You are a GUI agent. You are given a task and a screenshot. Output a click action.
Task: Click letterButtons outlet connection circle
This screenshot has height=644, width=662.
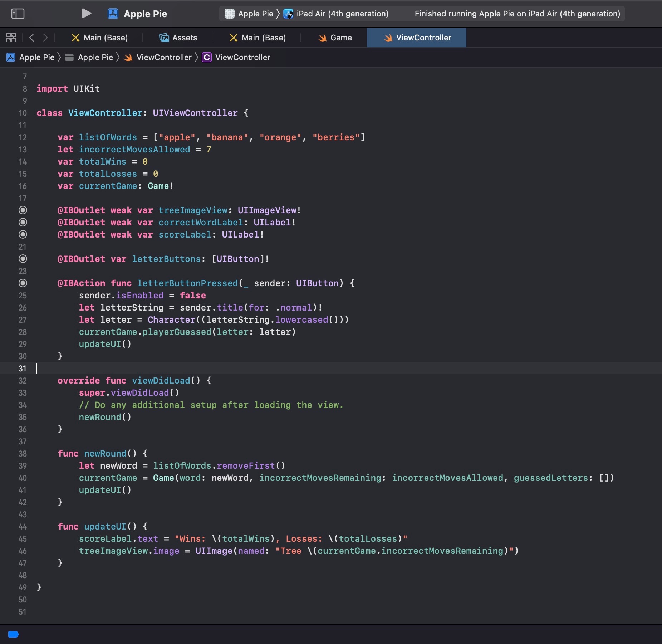(23, 259)
